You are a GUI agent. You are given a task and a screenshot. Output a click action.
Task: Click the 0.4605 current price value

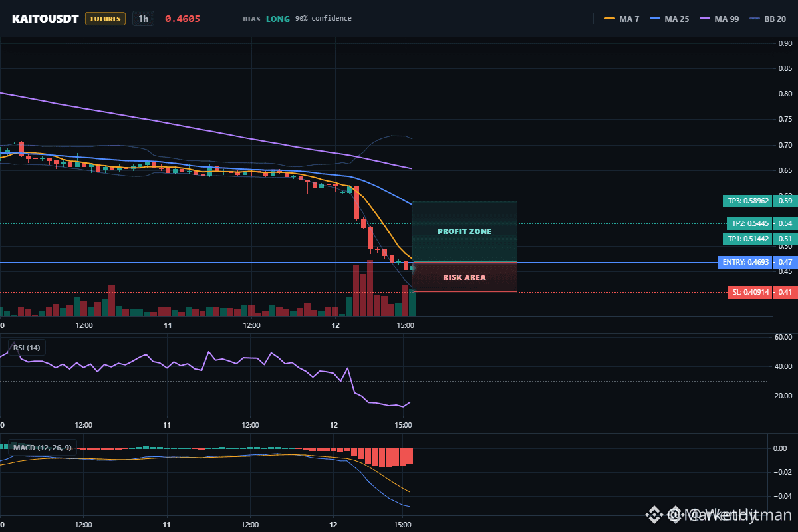[182, 19]
